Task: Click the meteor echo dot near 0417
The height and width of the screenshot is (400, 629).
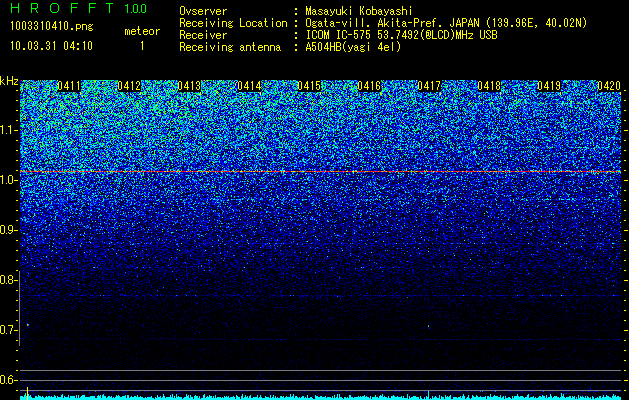Action: (428, 326)
